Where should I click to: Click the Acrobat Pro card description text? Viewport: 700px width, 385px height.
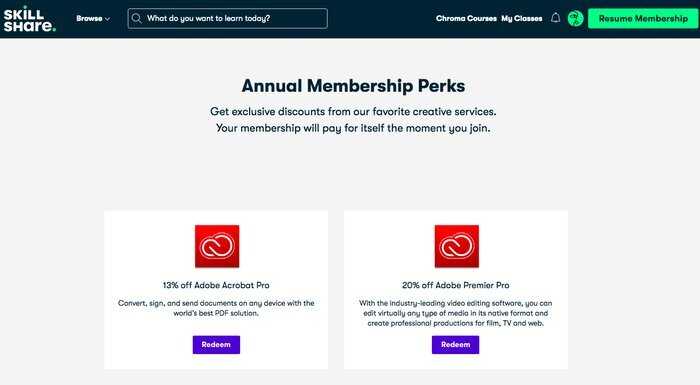click(x=216, y=308)
